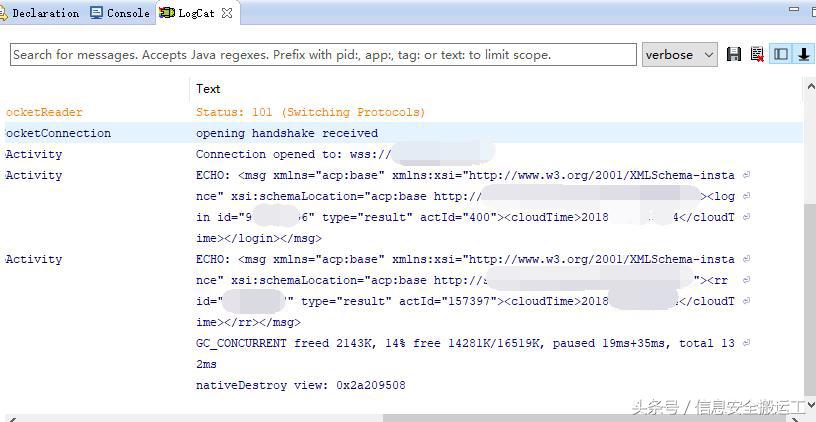The image size is (816, 422).
Task: Switch to the Console tab
Action: [127, 13]
